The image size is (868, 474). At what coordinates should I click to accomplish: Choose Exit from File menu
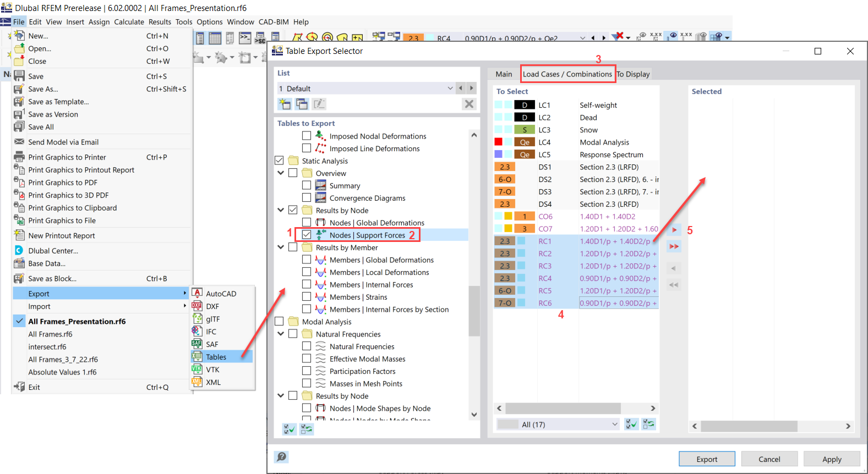click(x=34, y=387)
